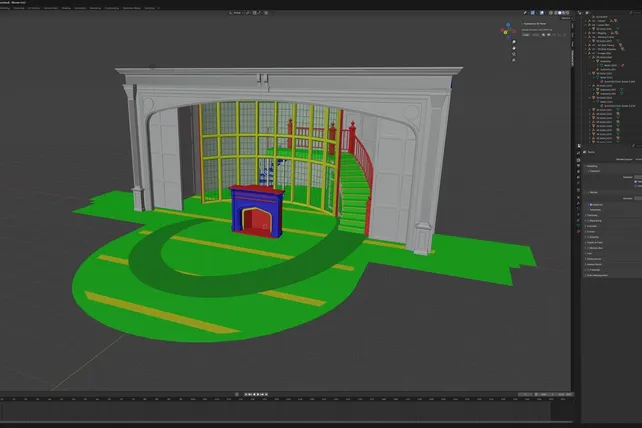Toggle the Shadows checkbox under Sampling
642x428 pixels.
[x=591, y=205]
